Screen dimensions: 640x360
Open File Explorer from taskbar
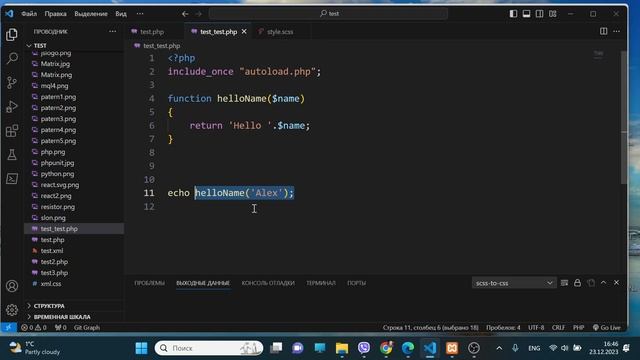[342, 348]
